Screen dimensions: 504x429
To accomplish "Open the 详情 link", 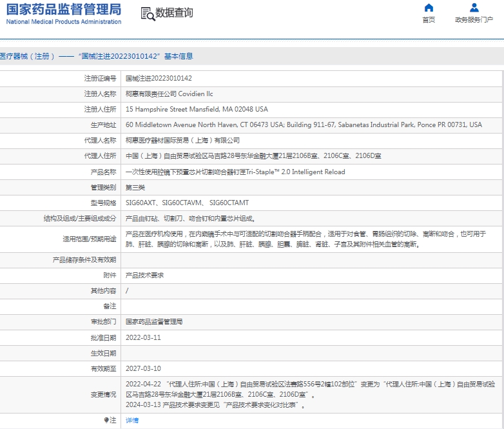I will tap(131, 420).
